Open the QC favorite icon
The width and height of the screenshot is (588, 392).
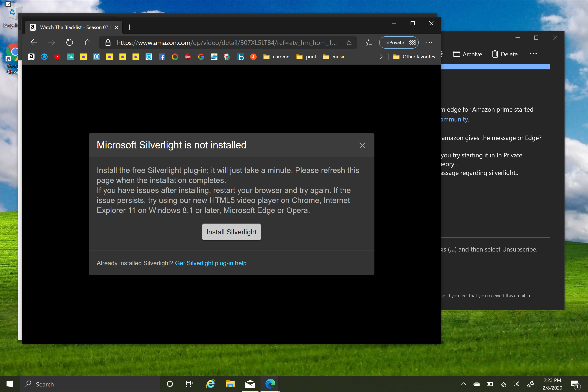(x=97, y=57)
